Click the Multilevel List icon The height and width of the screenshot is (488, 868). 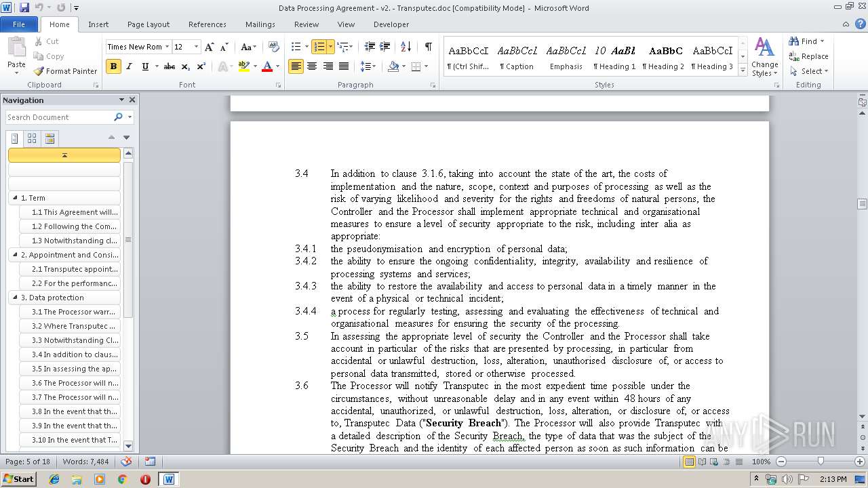pyautogui.click(x=342, y=47)
